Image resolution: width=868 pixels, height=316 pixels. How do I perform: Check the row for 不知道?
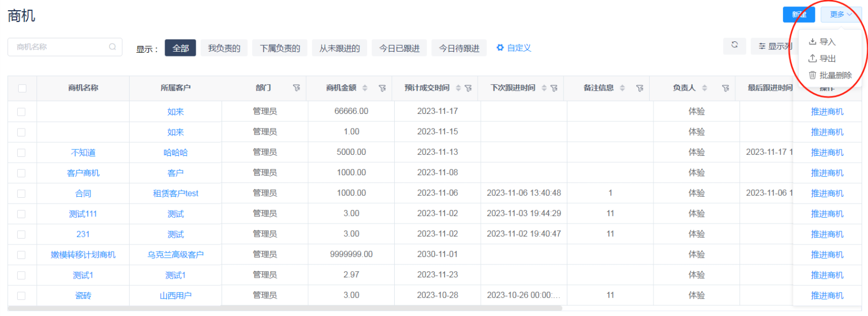[22, 153]
